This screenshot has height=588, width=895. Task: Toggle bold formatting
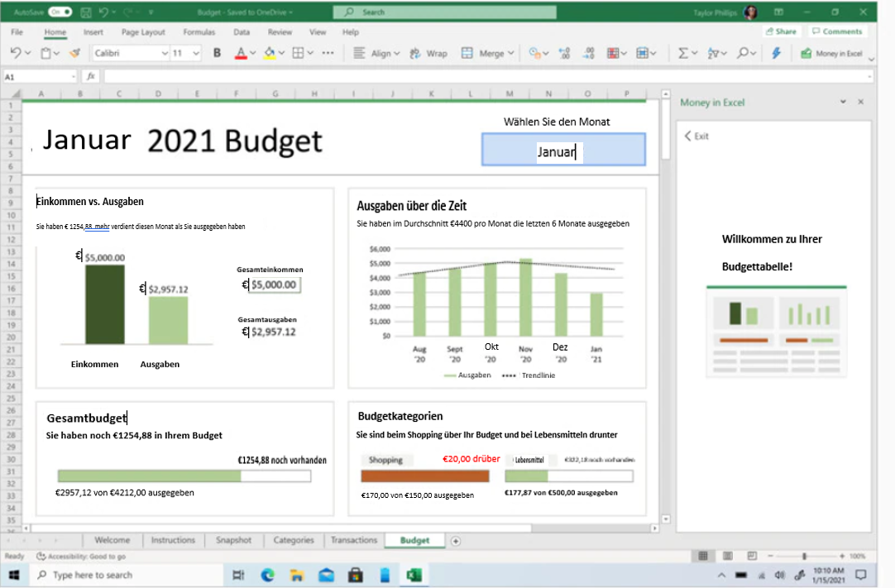point(218,53)
